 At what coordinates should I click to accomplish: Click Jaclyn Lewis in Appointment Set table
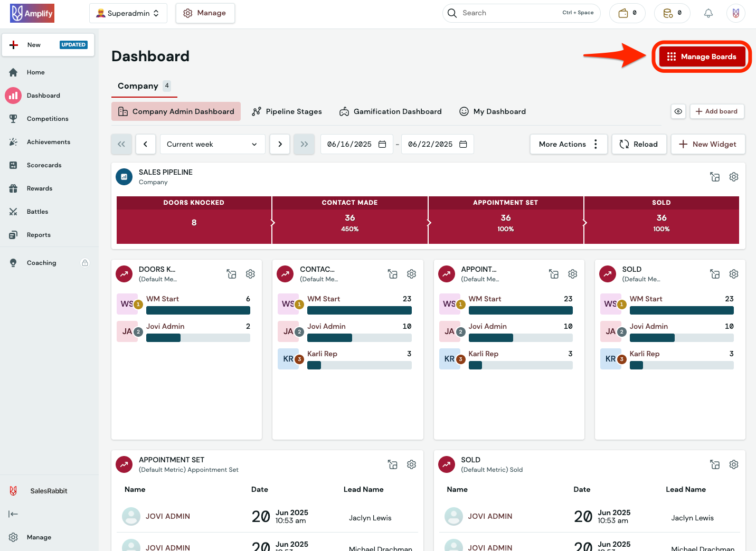point(370,518)
